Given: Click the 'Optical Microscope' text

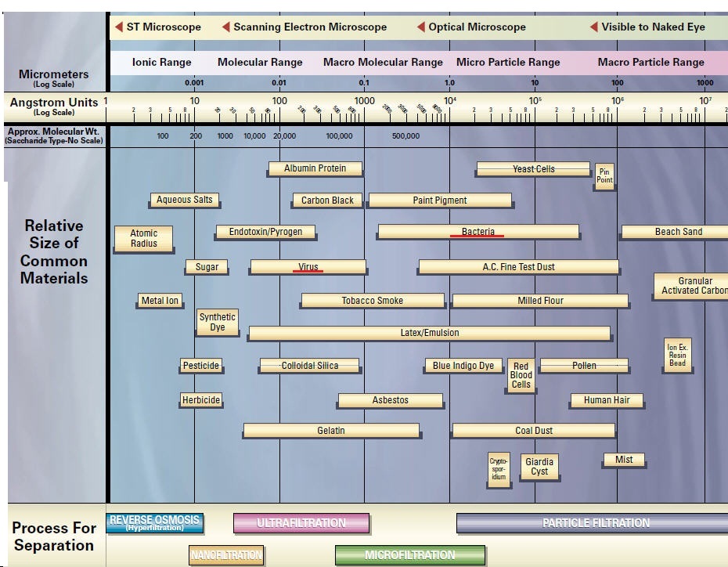Looking at the screenshot, I should 478,27.
